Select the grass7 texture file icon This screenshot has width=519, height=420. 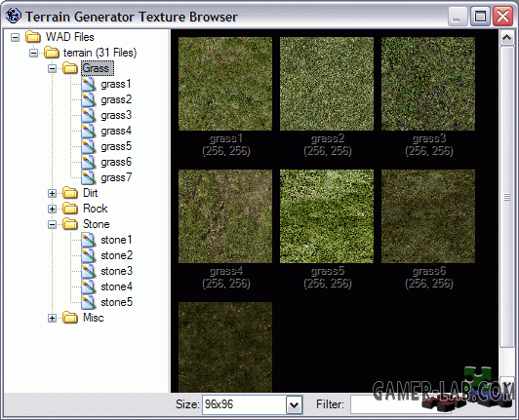[89, 178]
